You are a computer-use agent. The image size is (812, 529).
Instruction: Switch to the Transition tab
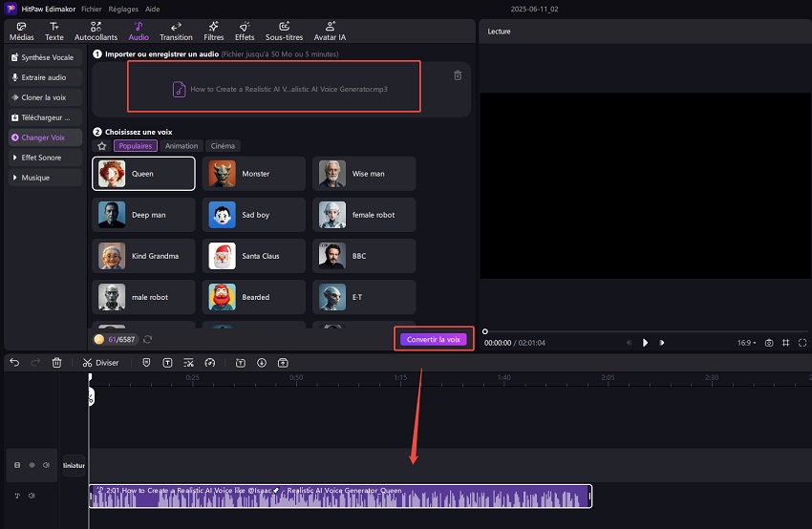tap(176, 32)
